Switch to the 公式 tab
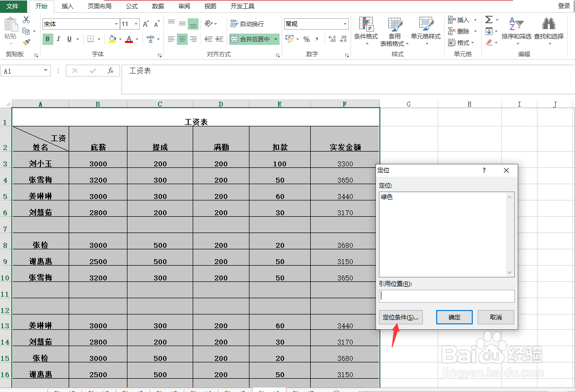Image resolution: width=575 pixels, height=392 pixels. (x=132, y=6)
